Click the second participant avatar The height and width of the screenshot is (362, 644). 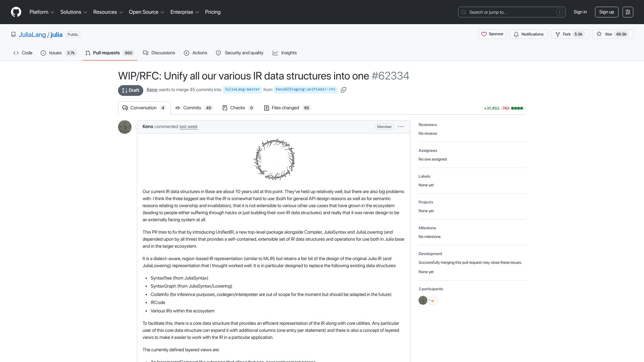click(x=433, y=300)
